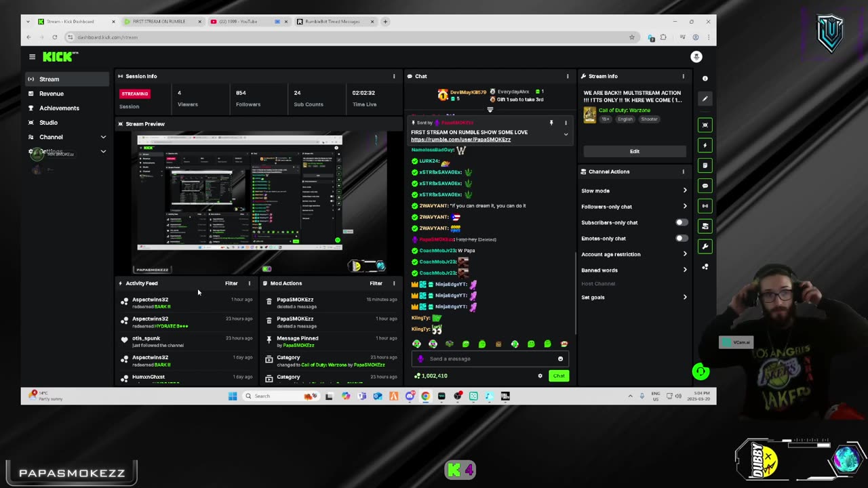The height and width of the screenshot is (488, 868).
Task: Toggle the channel actions widget icon
Action: click(705, 226)
